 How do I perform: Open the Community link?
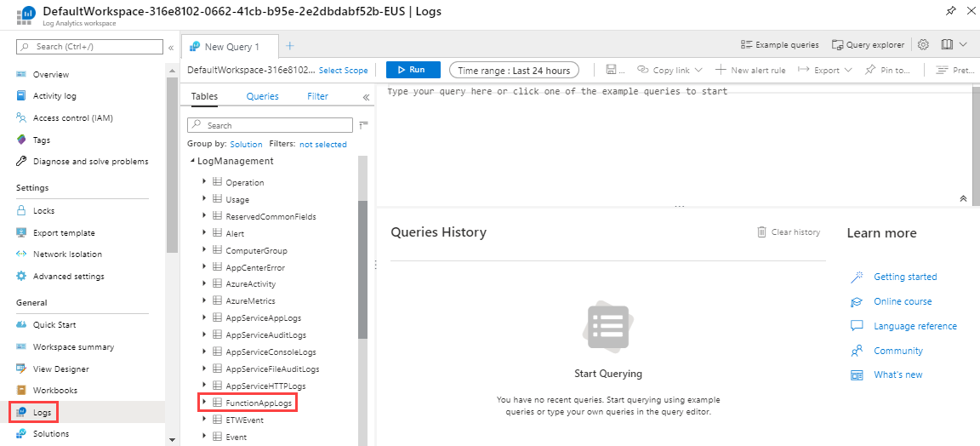click(898, 351)
